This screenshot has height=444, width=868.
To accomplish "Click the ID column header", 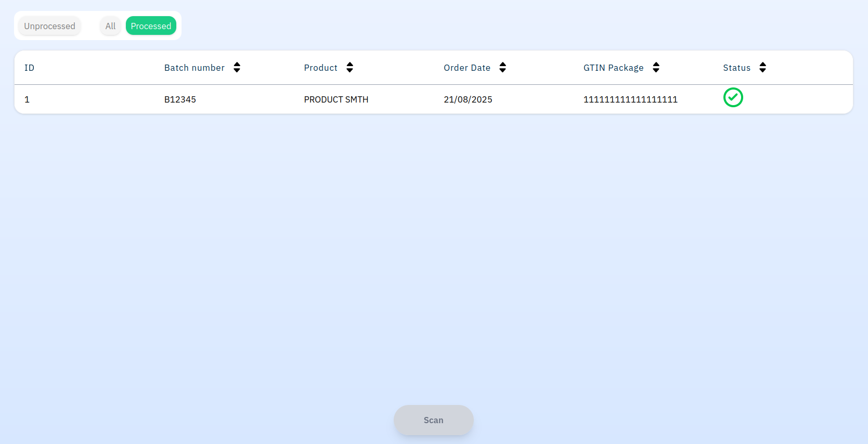I will pos(29,68).
